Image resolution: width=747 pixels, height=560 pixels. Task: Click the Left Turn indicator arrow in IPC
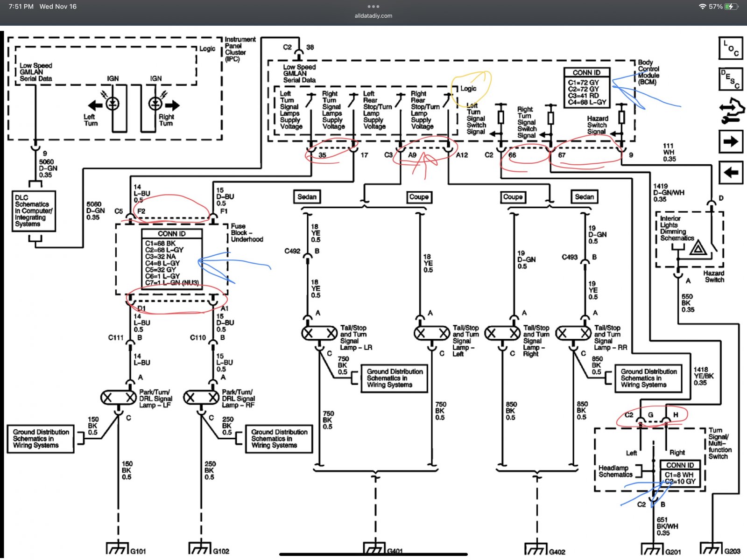coord(95,105)
